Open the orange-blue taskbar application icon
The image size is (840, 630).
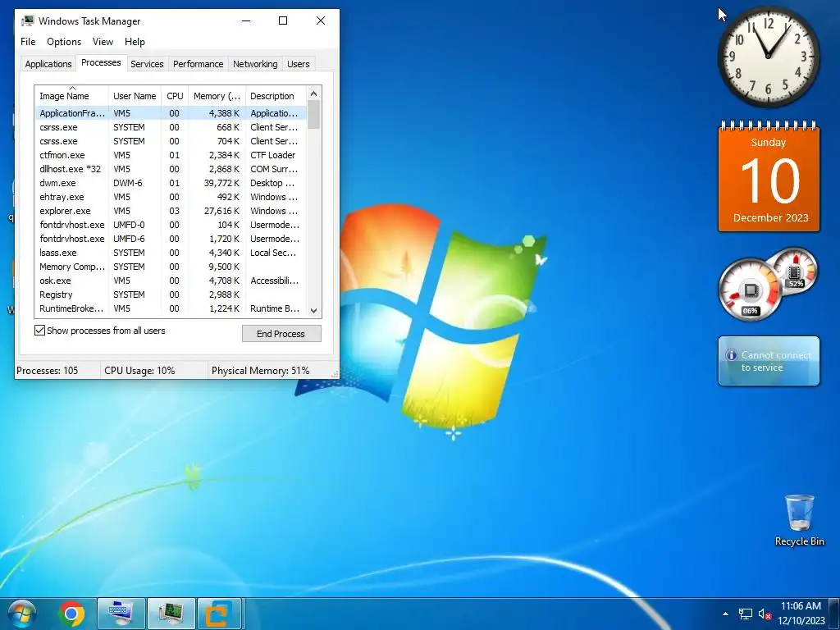point(220,614)
